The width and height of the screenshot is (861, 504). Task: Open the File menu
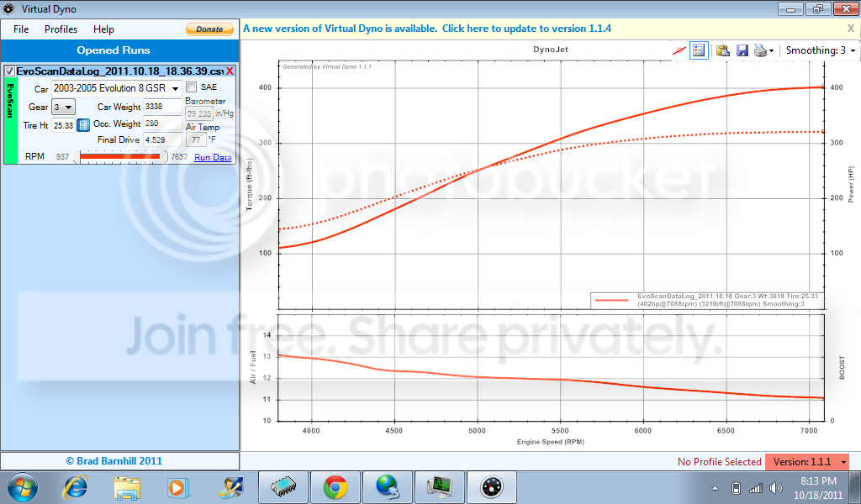(x=21, y=29)
